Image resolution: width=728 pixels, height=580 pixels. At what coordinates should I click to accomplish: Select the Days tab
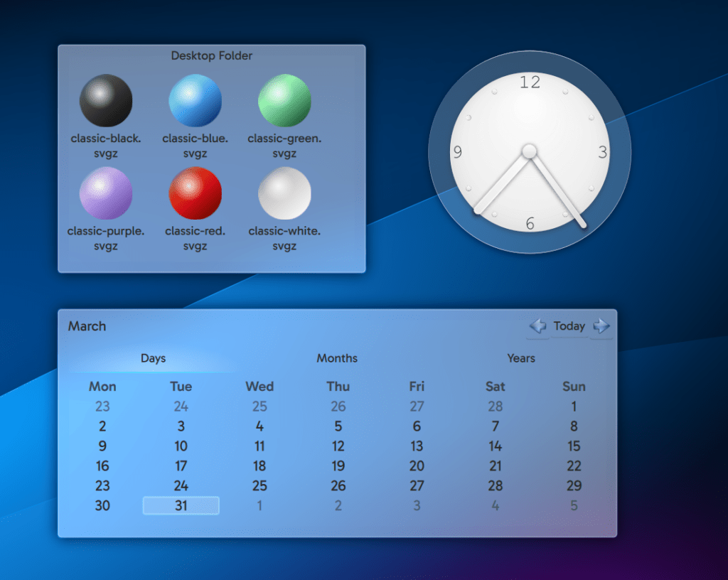[153, 358]
